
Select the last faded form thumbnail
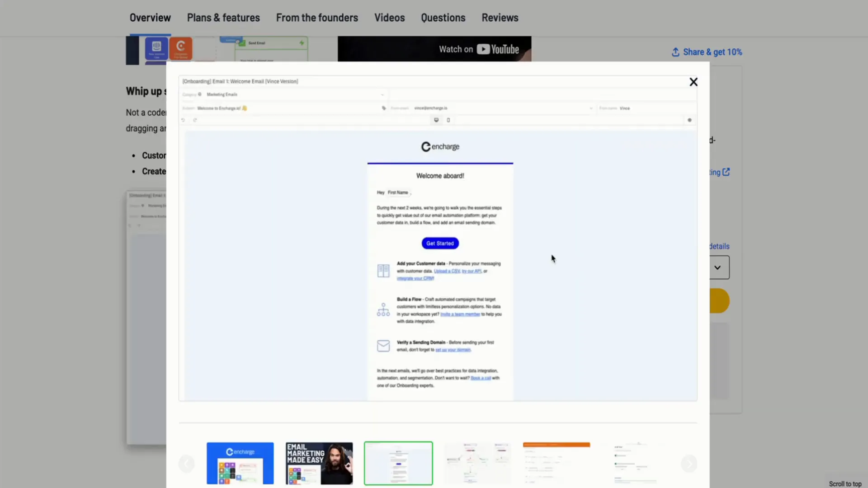pyautogui.click(x=636, y=463)
